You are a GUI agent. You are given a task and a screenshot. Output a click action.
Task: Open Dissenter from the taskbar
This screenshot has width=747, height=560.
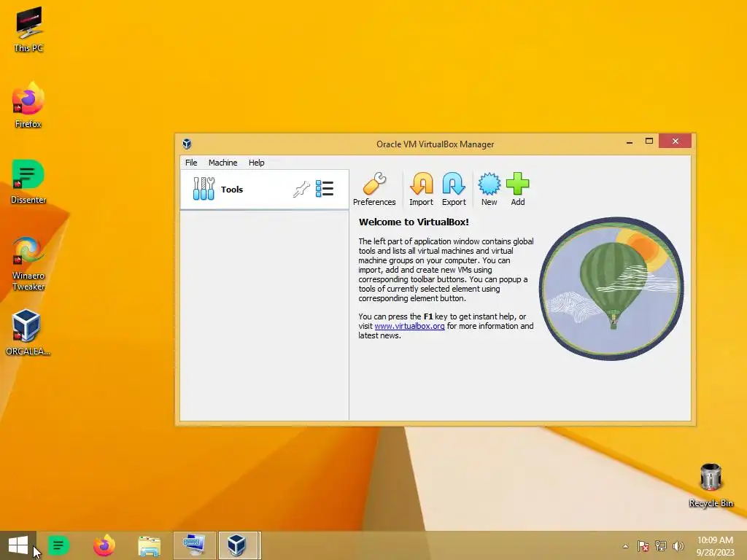coord(58,545)
